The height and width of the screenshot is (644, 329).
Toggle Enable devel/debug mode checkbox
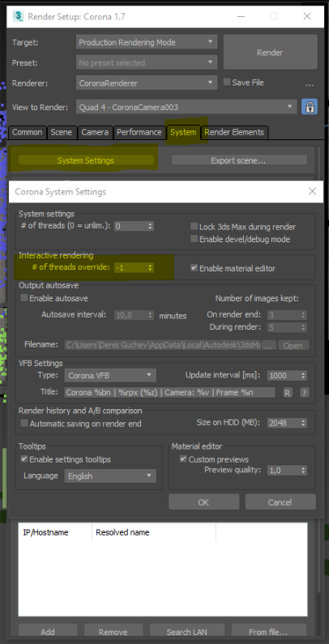(194, 239)
